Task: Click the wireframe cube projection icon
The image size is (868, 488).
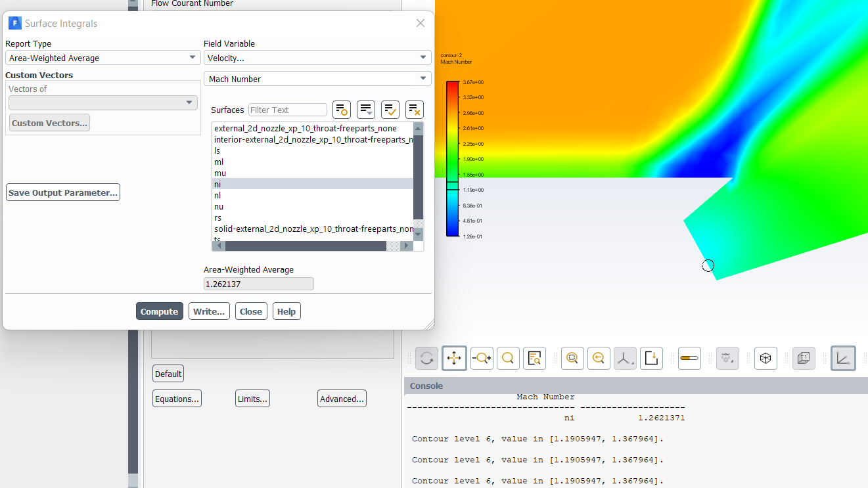Action: [804, 358]
